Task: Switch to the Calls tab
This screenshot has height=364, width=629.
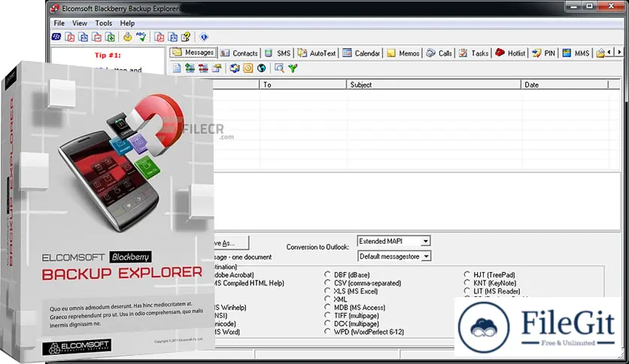Action: [x=439, y=53]
